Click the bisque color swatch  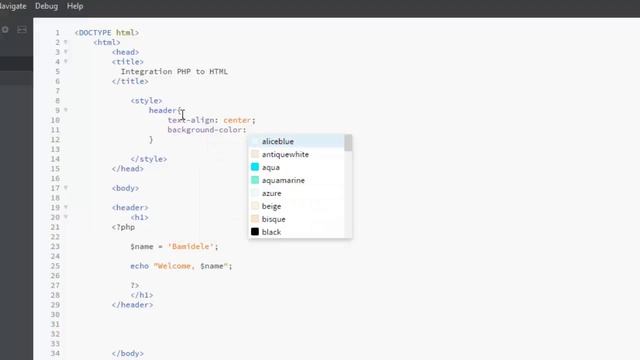tap(255, 219)
